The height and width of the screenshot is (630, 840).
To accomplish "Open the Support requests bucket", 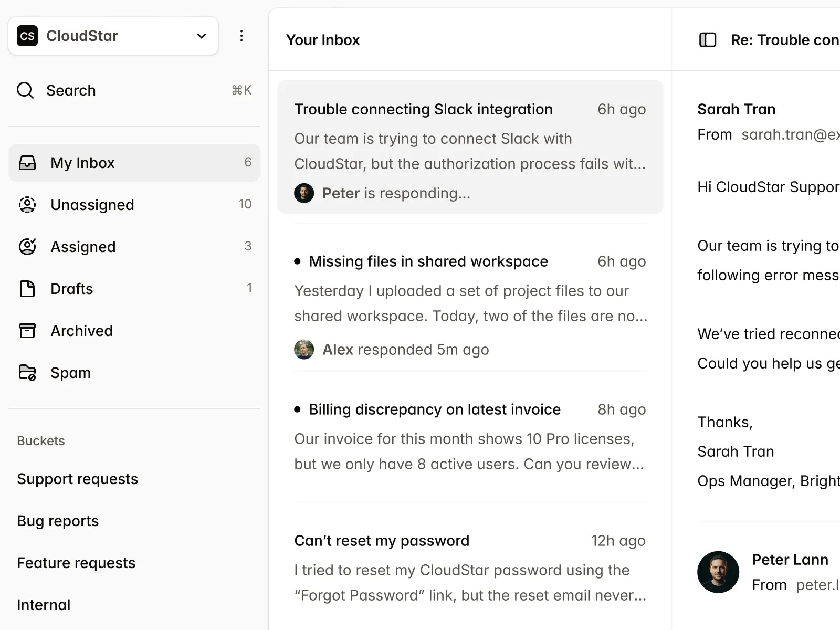I will tap(78, 479).
